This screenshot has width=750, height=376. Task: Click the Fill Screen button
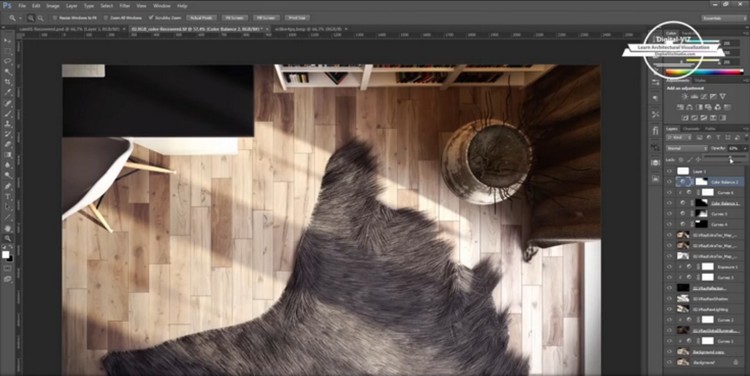(x=266, y=18)
